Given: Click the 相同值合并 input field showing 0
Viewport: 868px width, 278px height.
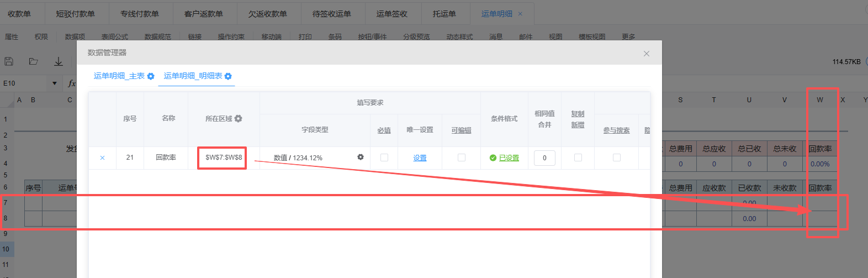Looking at the screenshot, I should (544, 158).
